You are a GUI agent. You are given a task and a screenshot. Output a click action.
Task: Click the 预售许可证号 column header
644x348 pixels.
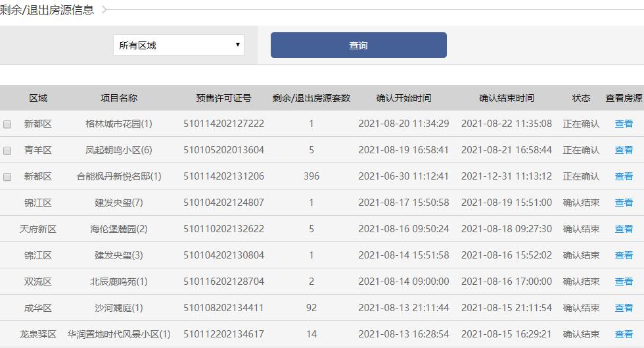223,98
